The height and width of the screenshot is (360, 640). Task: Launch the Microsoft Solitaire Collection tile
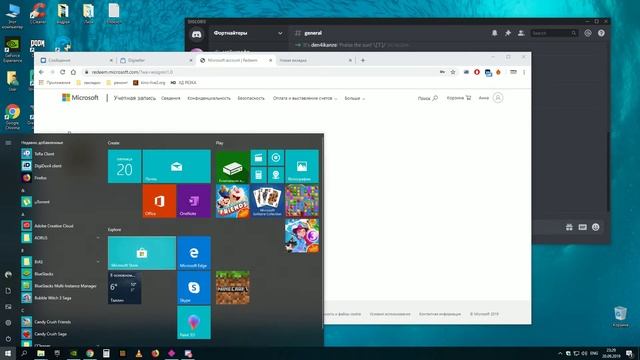point(267,201)
